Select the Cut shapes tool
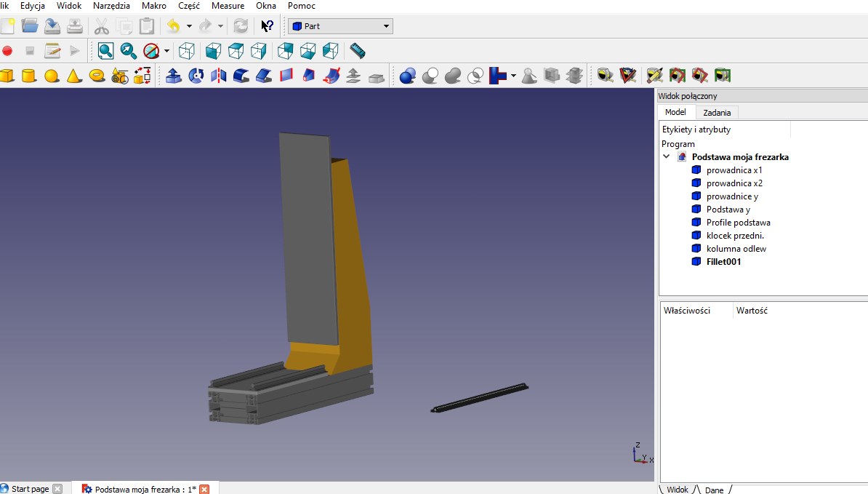The height and width of the screenshot is (494, 868). [430, 76]
